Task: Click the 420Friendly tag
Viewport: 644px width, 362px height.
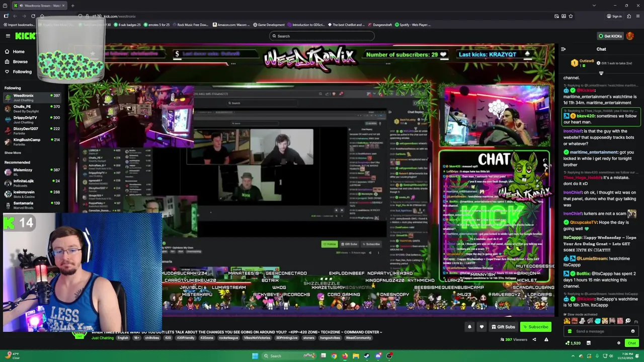Action: (186, 338)
